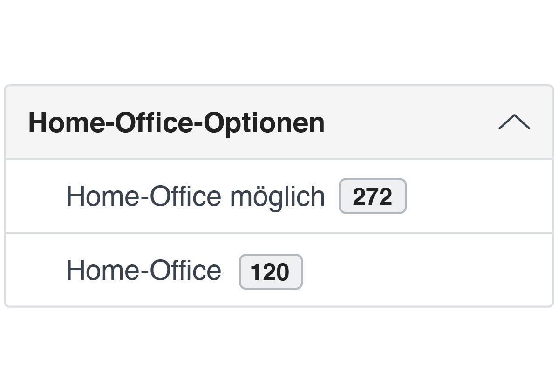Click the word 'Optionen' in the panel heading
The image size is (559, 392).
point(264,123)
